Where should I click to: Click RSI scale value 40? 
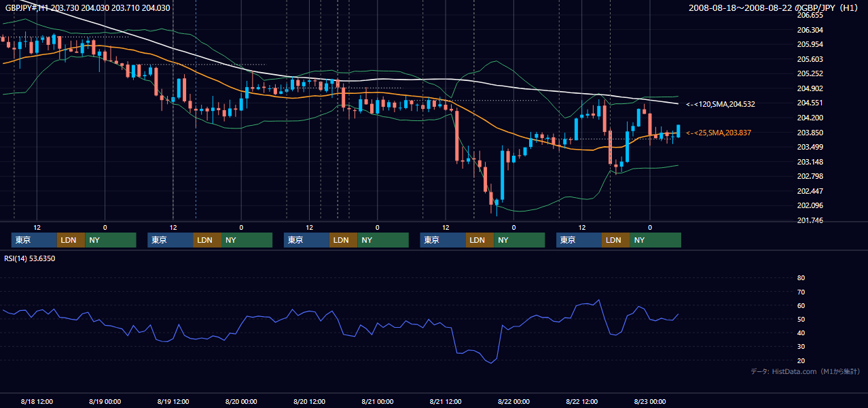coord(801,333)
